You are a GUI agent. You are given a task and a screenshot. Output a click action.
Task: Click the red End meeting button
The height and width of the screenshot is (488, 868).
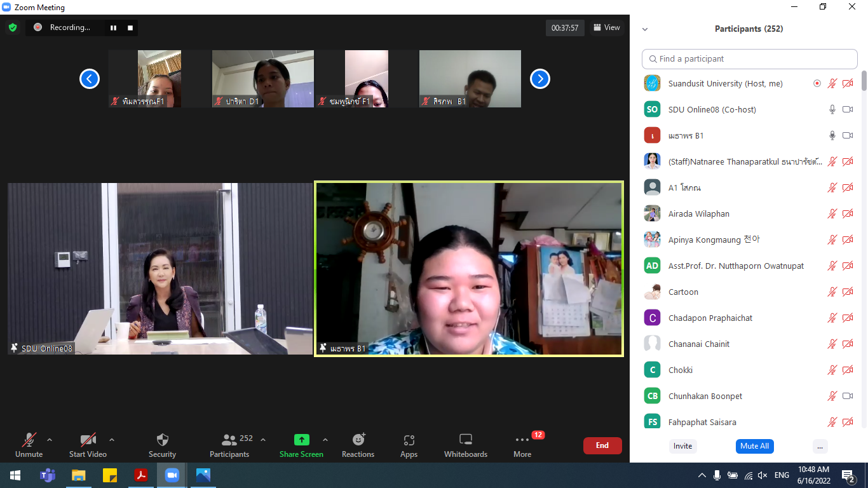(602, 445)
